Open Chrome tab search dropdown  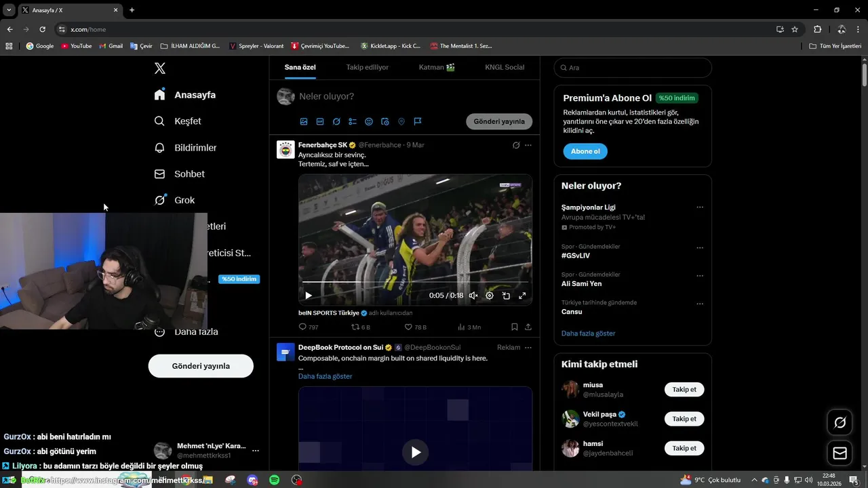pos(9,10)
